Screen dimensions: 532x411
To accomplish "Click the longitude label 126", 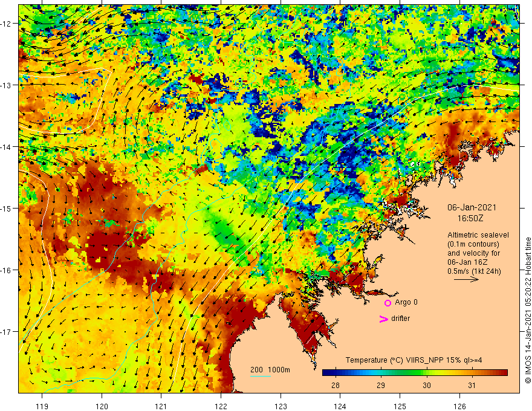I will (x=459, y=406).
